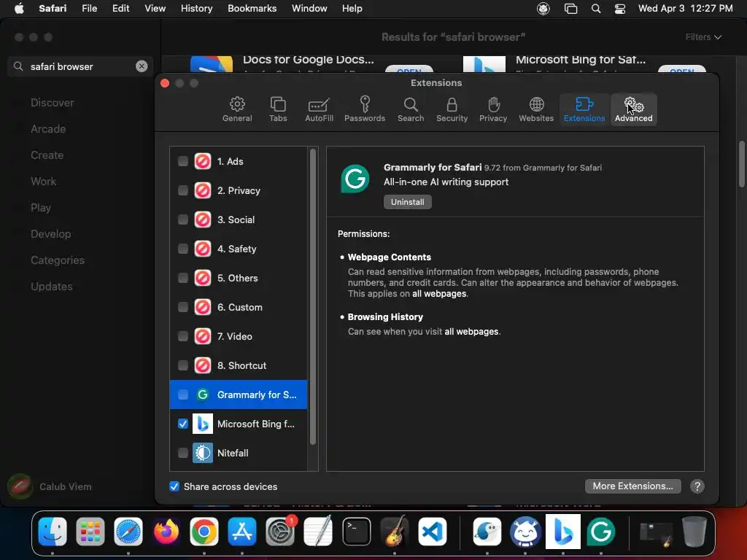The image size is (747, 560).
Task: Enable the 8. Shortcut extension checkbox
Action: point(183,365)
